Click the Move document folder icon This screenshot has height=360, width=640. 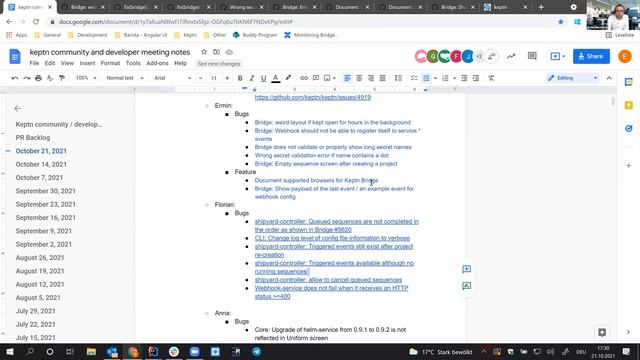(216, 52)
